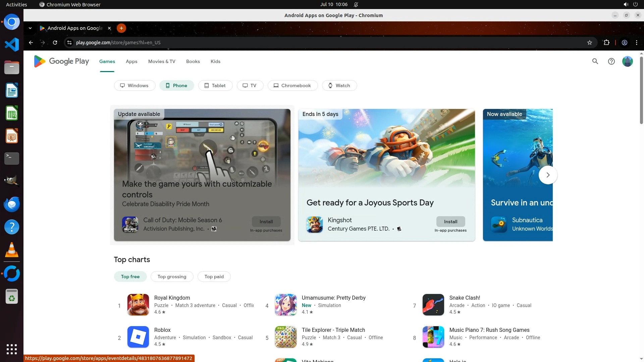644x362 pixels.
Task: Click the account profile avatar
Action: [x=627, y=61]
